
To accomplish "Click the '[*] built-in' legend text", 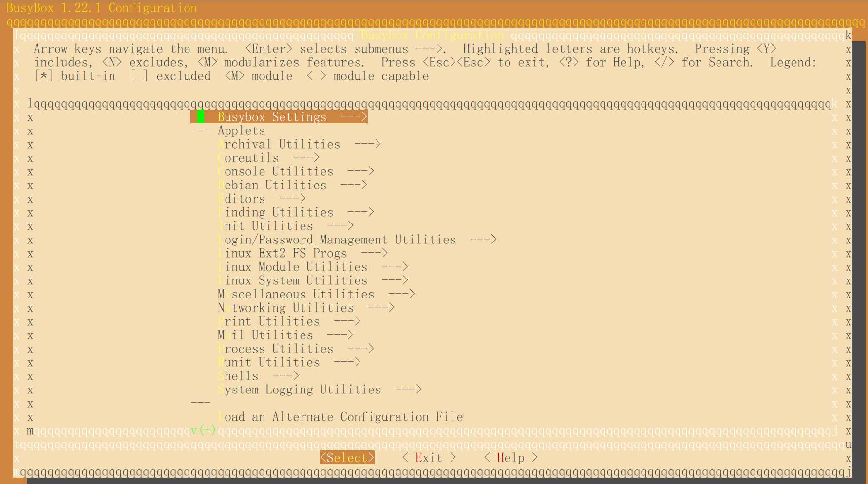I will pyautogui.click(x=75, y=76).
